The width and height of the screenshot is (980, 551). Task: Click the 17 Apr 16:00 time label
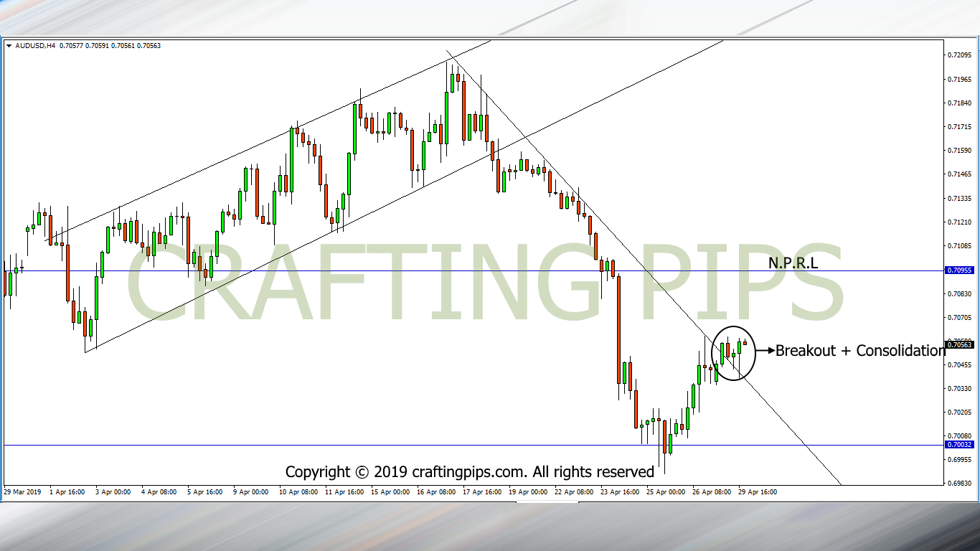coord(482,492)
